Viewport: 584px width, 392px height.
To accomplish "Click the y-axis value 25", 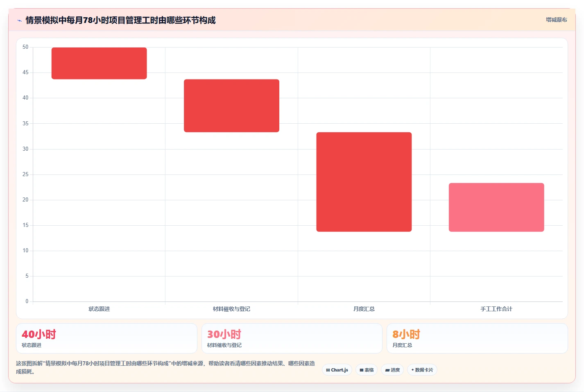I will click(x=25, y=174).
